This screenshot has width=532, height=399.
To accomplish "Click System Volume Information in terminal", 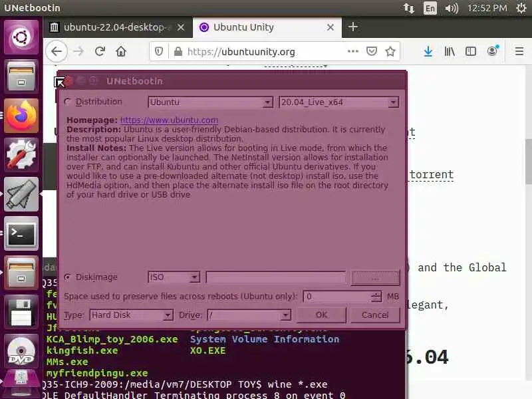I will pos(264,339).
